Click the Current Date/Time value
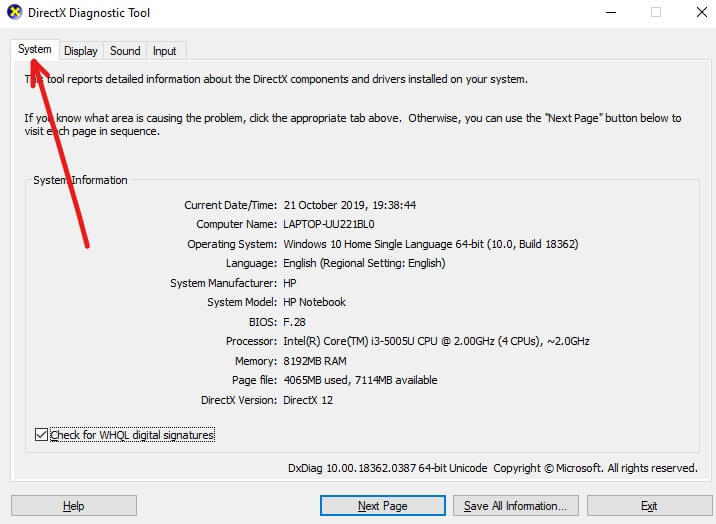Viewport: 716px width, 524px height. pos(349,205)
